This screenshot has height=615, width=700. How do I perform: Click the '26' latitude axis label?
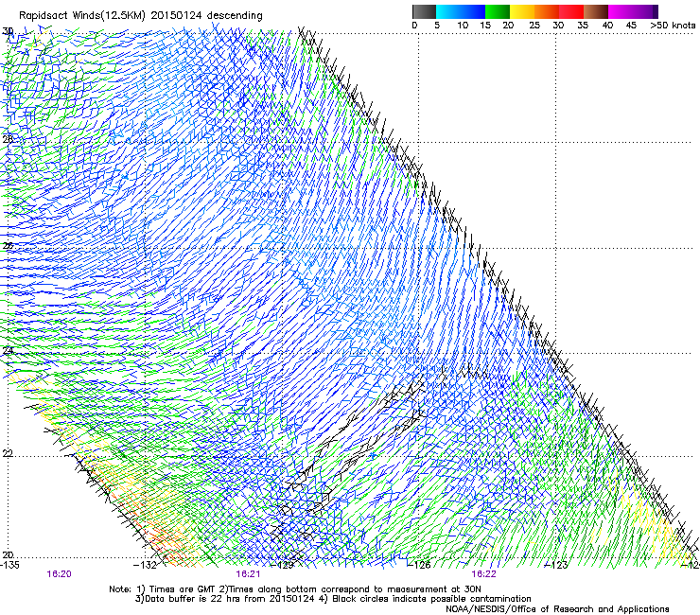click(x=8, y=246)
